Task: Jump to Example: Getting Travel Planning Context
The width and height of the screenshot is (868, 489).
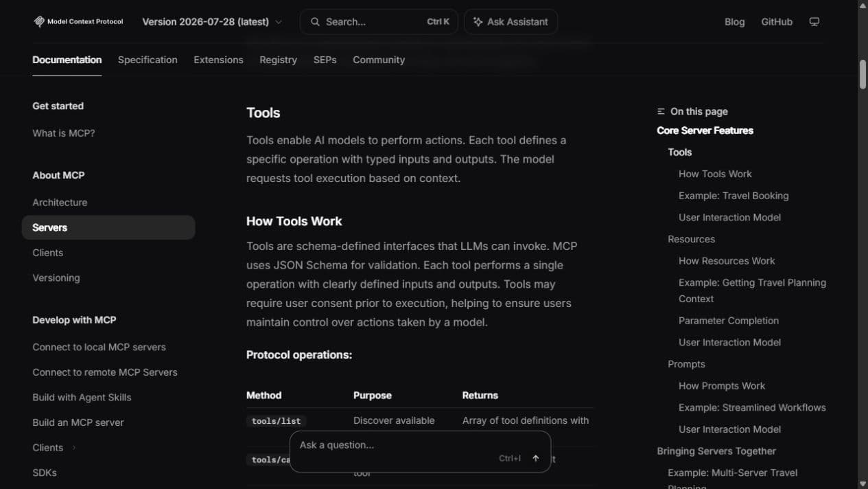Action: pos(752,291)
